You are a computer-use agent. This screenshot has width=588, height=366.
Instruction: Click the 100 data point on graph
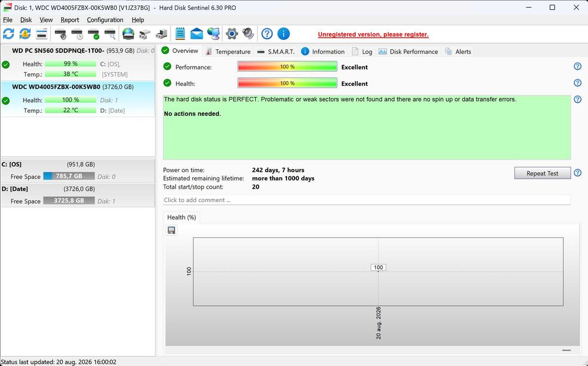coord(378,267)
